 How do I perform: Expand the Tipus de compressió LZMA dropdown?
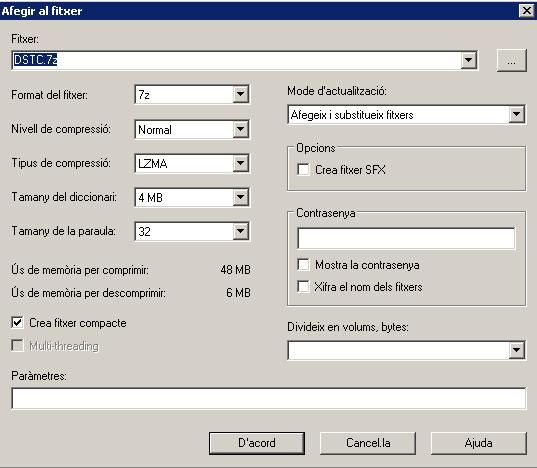coord(241,163)
